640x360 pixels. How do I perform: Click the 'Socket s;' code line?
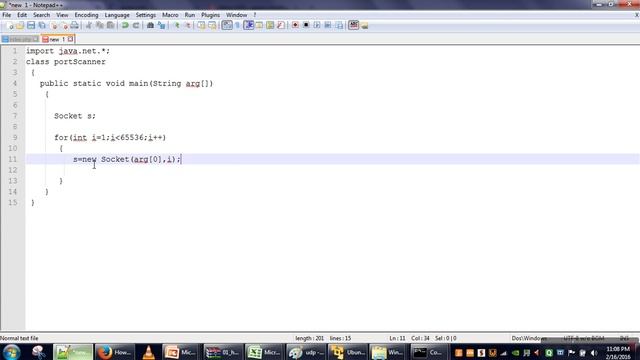(x=75, y=116)
